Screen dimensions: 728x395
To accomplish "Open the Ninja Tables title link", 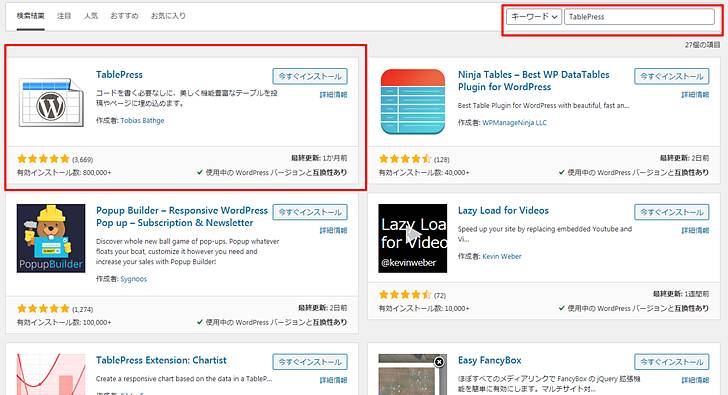I will pyautogui.click(x=533, y=81).
